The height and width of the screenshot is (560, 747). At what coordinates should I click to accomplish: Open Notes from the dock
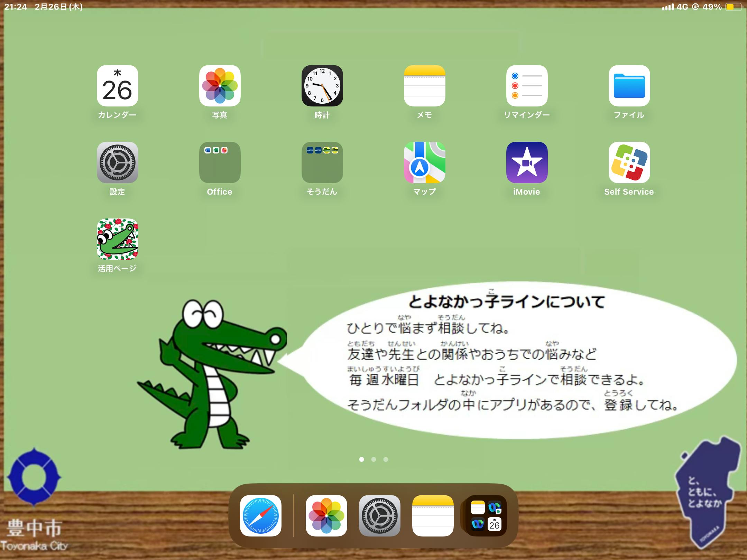click(x=433, y=516)
